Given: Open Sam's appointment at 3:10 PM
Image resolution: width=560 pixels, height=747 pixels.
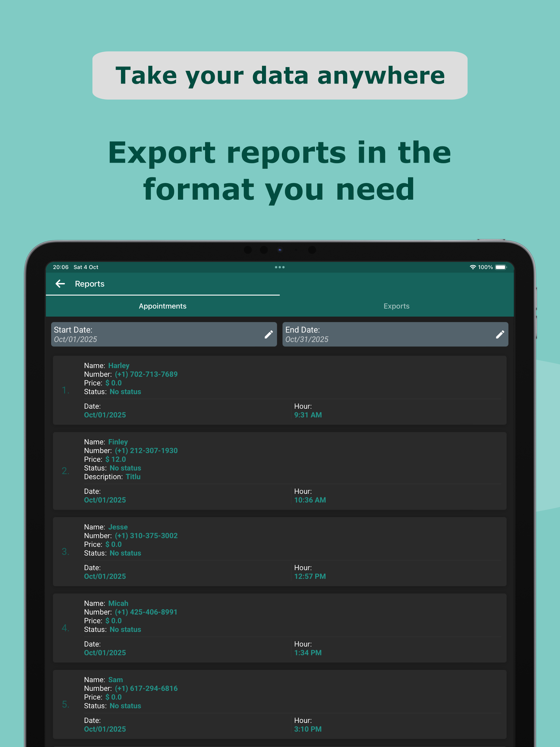Looking at the screenshot, I should [x=280, y=704].
